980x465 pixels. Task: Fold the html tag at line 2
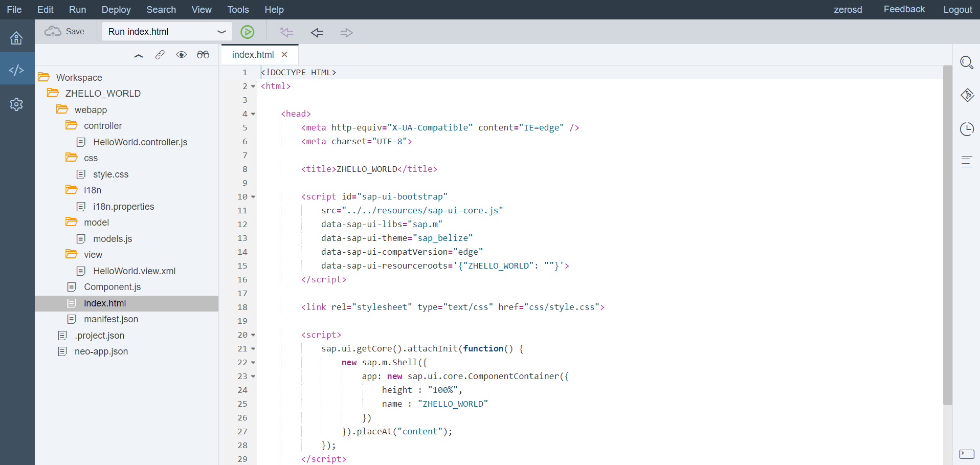pos(253,86)
